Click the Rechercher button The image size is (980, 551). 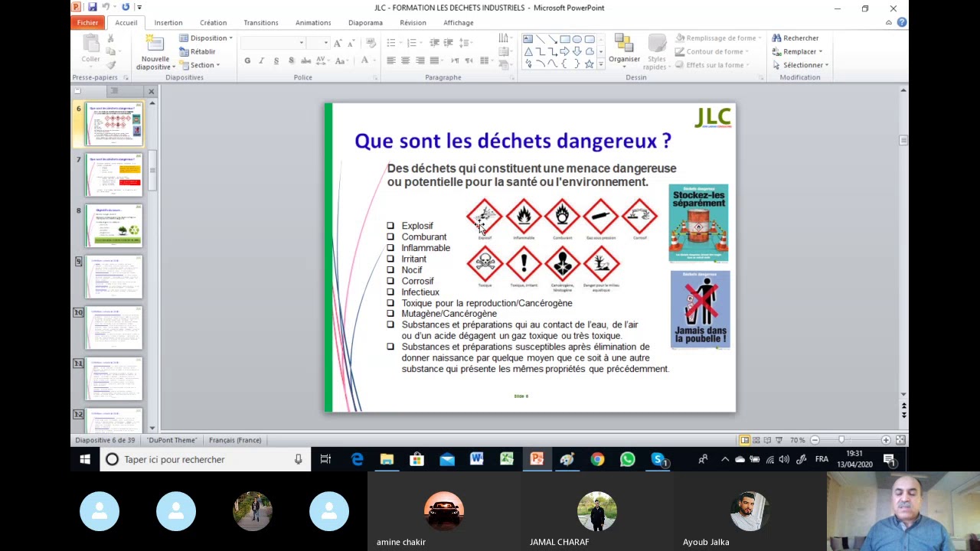[x=795, y=38]
